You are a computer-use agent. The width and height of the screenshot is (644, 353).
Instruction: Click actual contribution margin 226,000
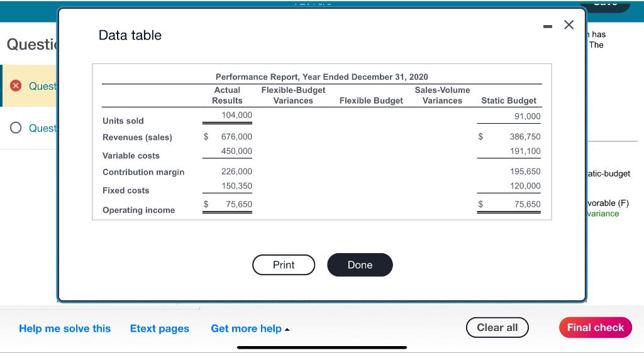coord(236,171)
